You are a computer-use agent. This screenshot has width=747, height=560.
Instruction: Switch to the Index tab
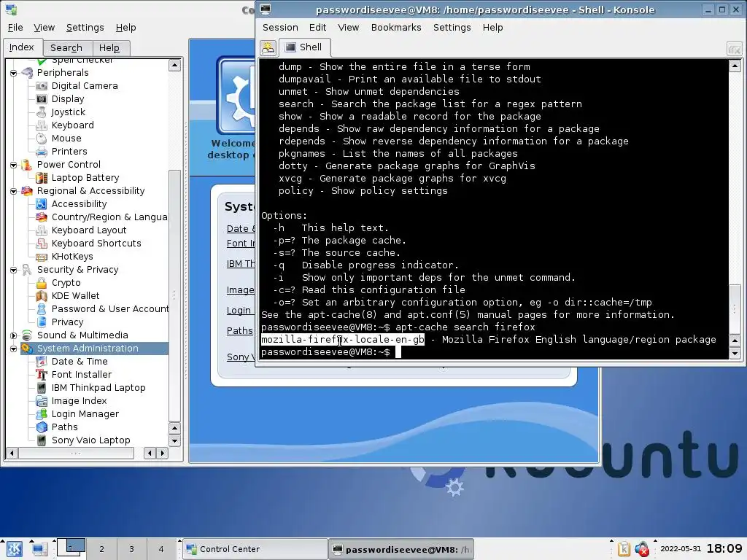pyautogui.click(x=21, y=47)
